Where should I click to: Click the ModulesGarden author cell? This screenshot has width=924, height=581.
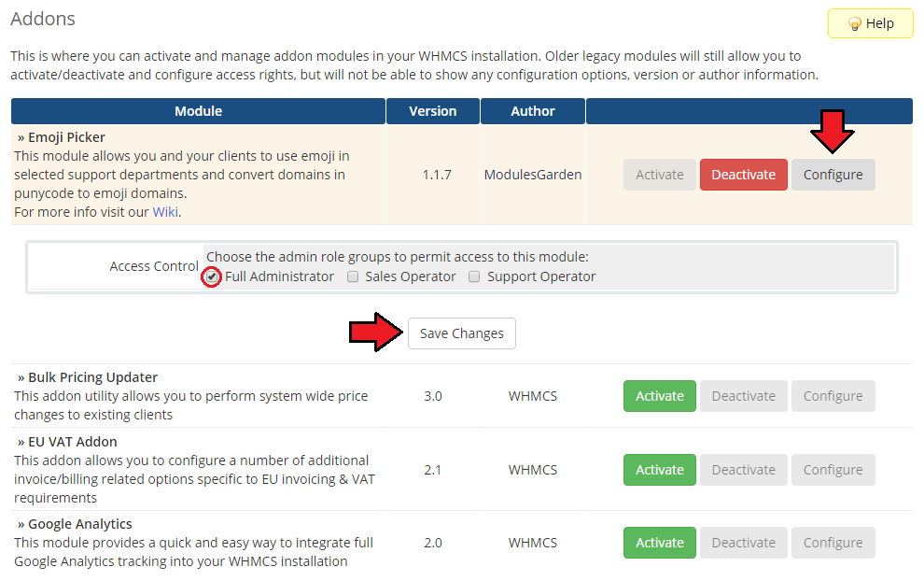click(533, 175)
